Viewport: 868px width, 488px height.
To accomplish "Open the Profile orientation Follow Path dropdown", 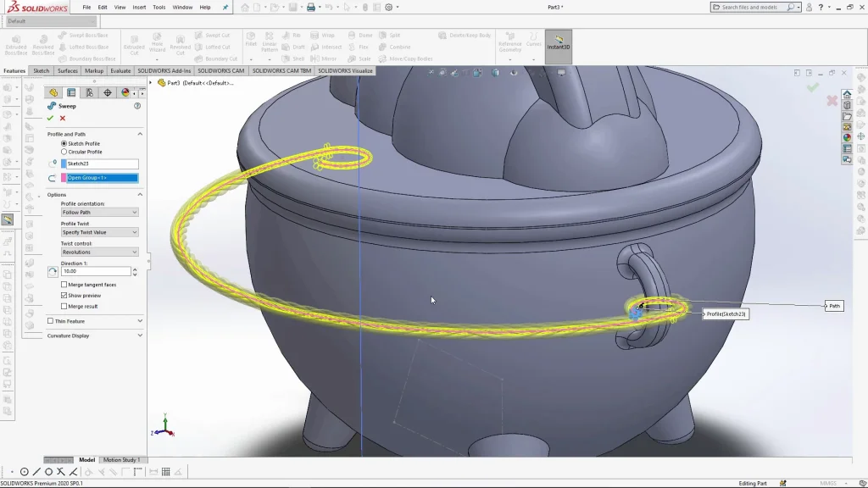I will (99, 213).
